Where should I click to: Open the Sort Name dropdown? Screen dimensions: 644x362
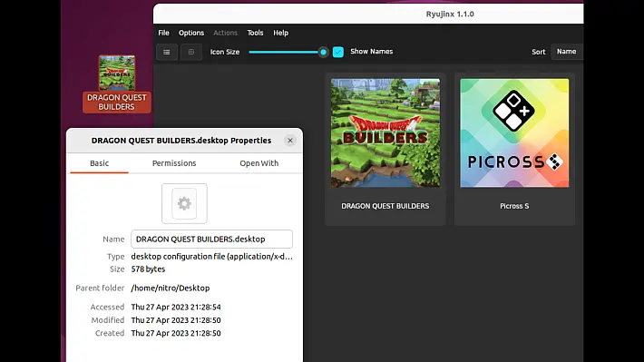pos(567,52)
